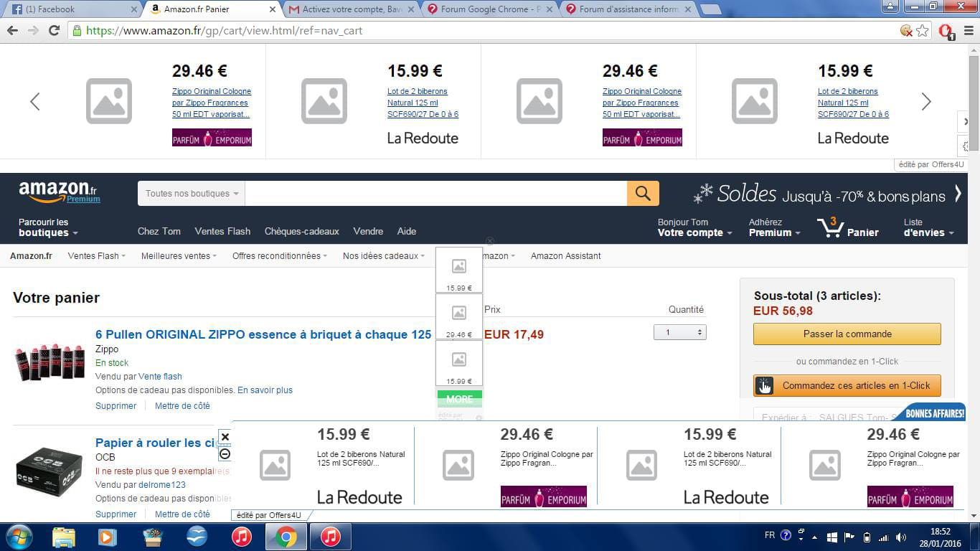This screenshot has height=551, width=980.
Task: Click the 29.46 € item in the small widget
Action: [x=459, y=317]
